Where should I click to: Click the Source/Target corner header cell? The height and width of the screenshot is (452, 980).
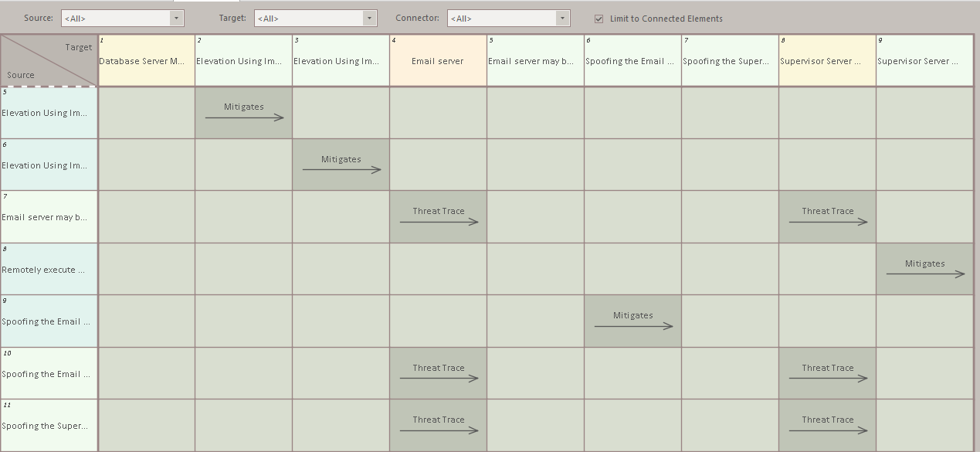click(x=49, y=60)
